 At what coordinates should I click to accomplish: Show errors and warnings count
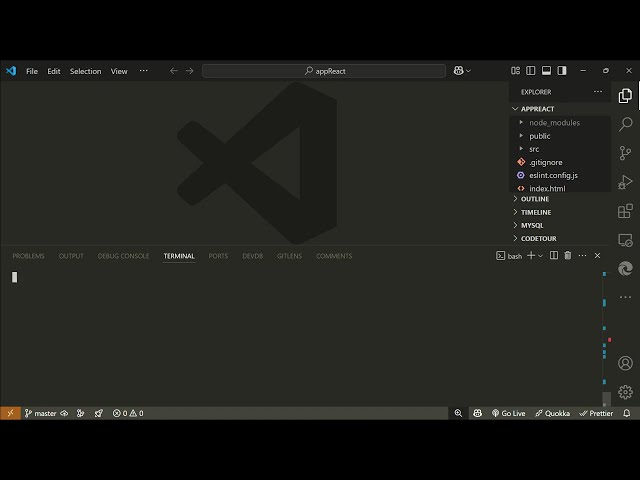[x=128, y=413]
